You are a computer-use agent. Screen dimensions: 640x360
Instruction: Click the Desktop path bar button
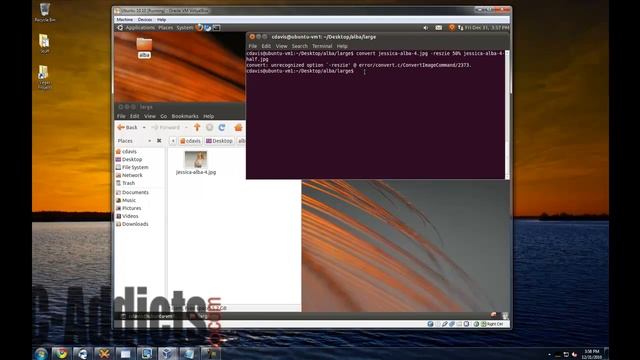point(219,141)
